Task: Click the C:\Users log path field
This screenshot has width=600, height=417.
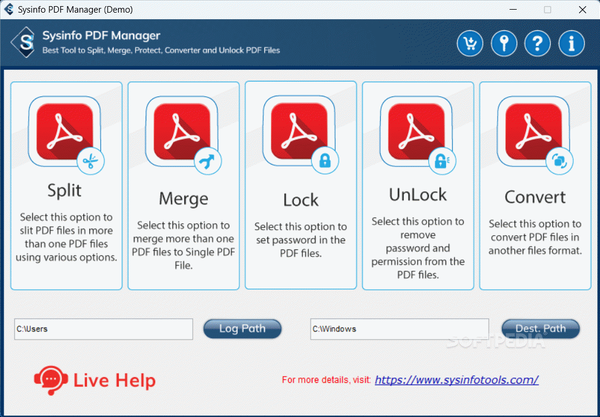Action: click(103, 329)
